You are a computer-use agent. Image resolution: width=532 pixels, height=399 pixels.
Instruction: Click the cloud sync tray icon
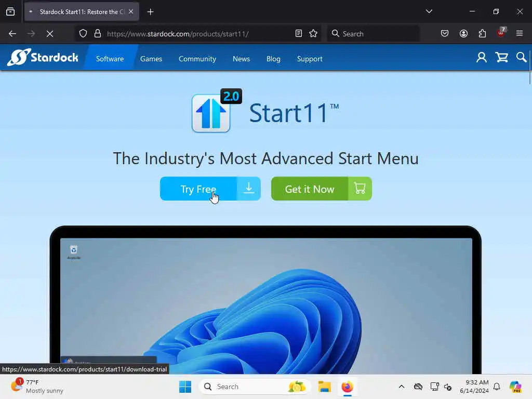click(418, 387)
